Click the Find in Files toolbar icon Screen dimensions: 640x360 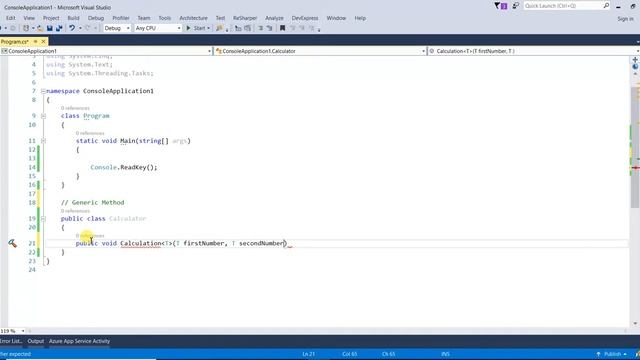pos(220,28)
